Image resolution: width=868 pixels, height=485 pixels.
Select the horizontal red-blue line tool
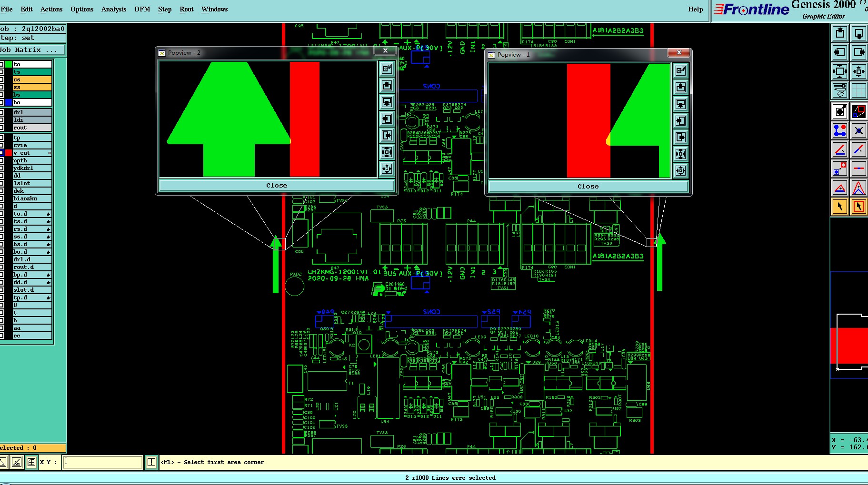click(x=859, y=168)
